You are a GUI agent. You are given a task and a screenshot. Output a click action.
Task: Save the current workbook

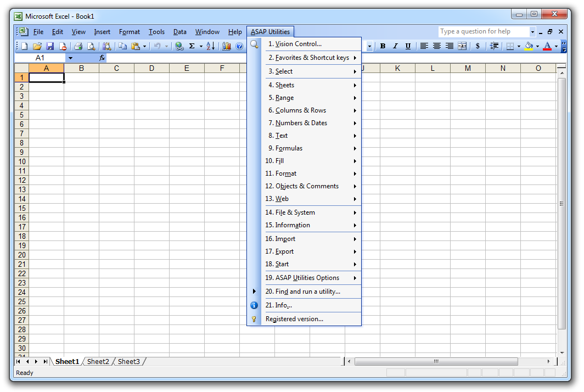(50, 46)
